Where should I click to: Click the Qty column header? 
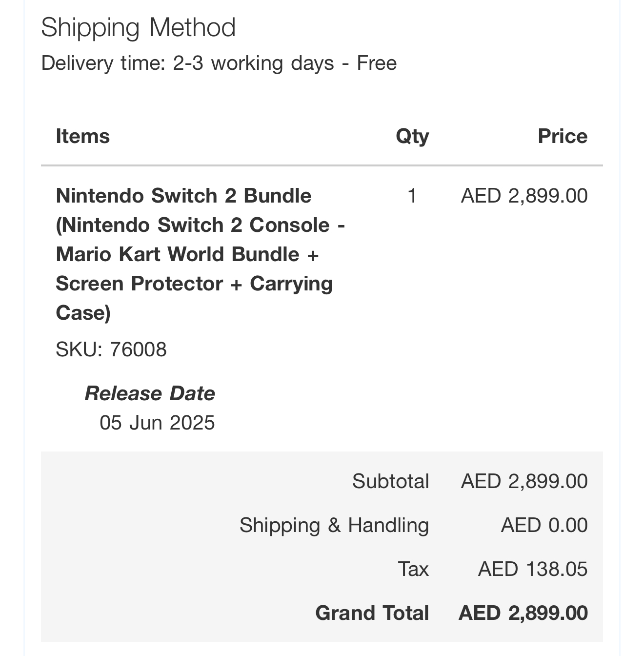coord(412,136)
